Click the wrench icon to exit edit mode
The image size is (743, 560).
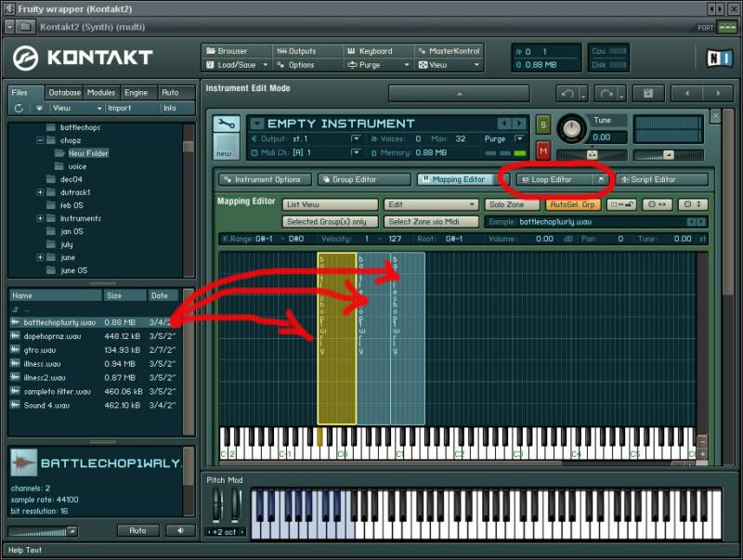click(x=227, y=124)
